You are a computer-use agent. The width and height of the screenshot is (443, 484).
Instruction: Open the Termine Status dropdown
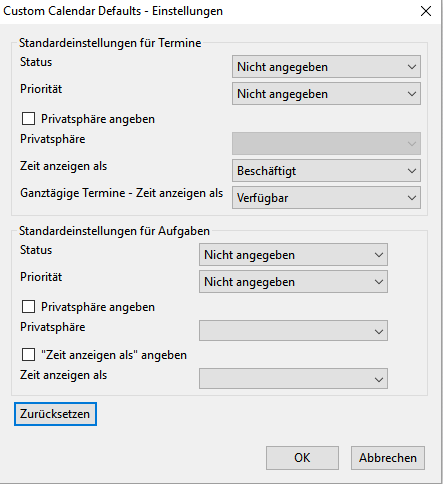pos(326,67)
